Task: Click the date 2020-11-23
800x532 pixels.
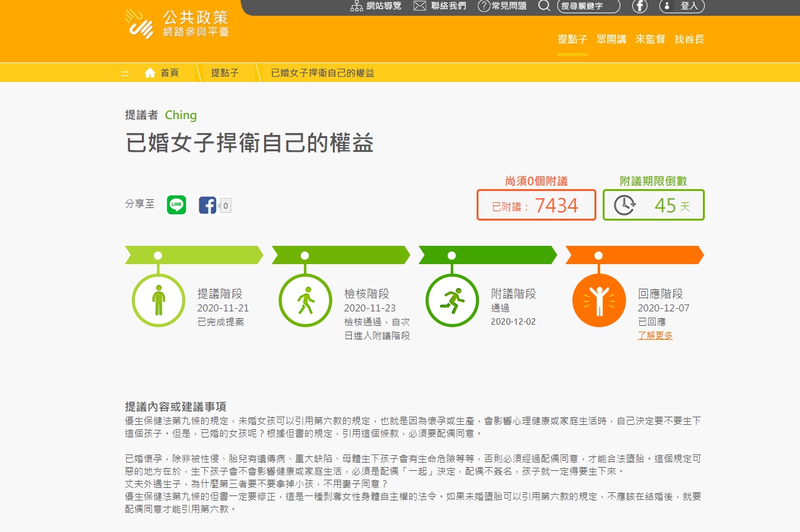Action: pyautogui.click(x=370, y=308)
